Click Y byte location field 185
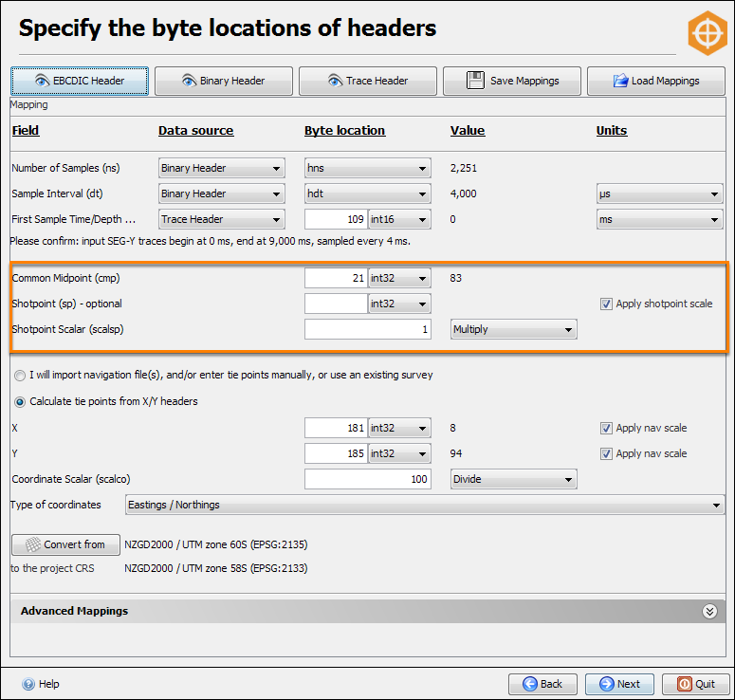 336,453
